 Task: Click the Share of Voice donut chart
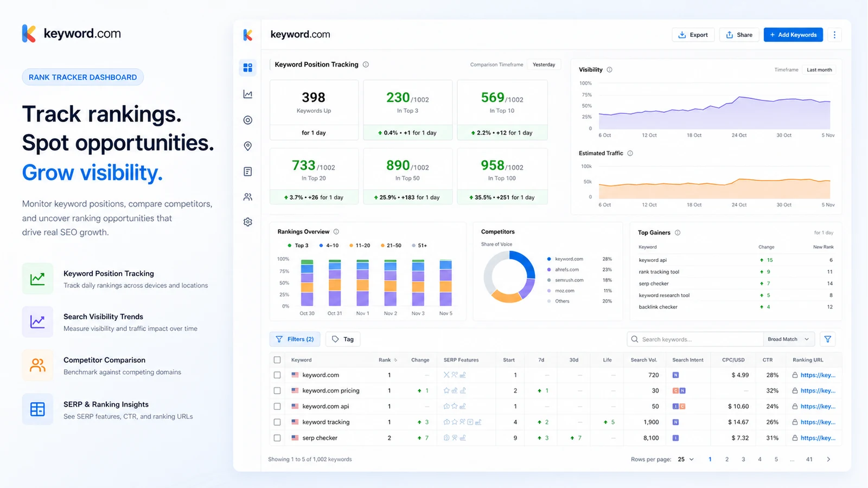click(x=509, y=277)
